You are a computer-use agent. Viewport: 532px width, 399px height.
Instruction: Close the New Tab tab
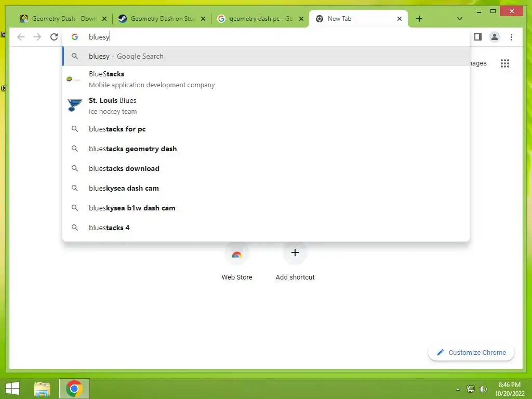[400, 19]
